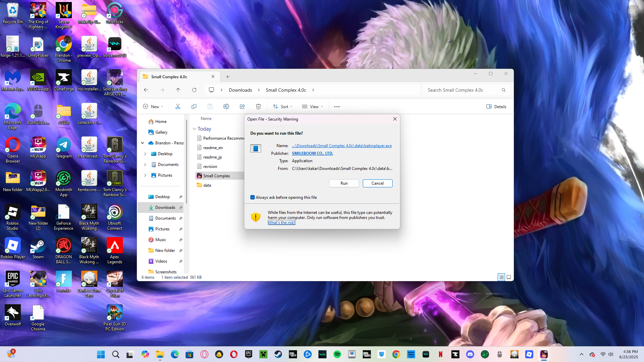
Task: Toggle the Details pane button
Action: tap(496, 106)
